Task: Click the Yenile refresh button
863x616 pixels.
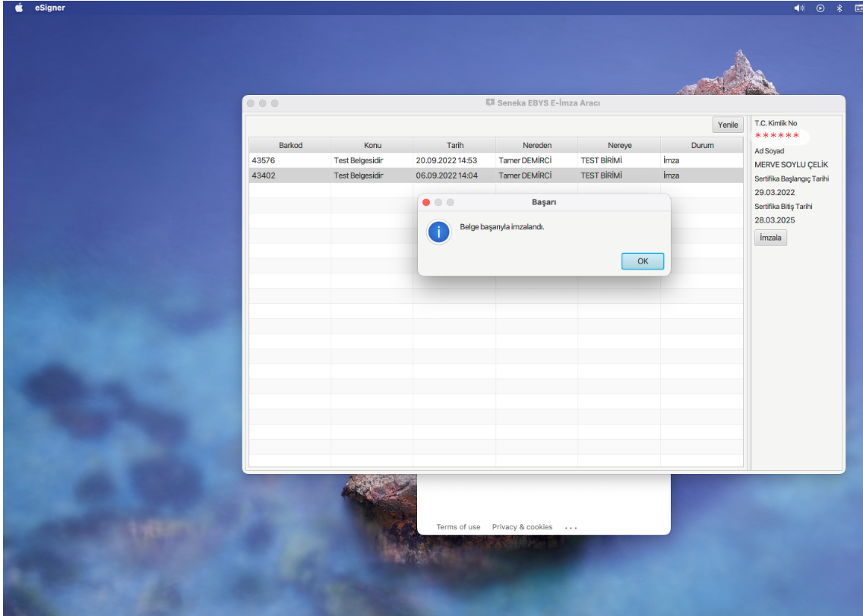Action: pos(728,125)
